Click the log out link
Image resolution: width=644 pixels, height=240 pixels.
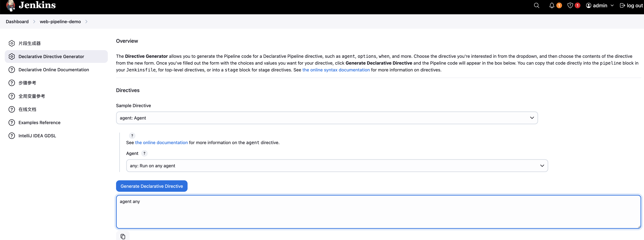point(631,6)
